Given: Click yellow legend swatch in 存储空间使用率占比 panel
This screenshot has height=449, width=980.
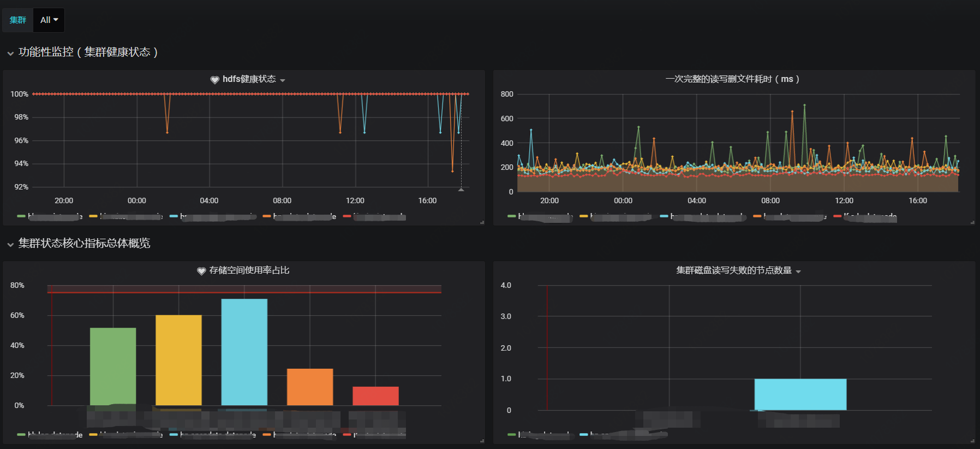Looking at the screenshot, I should click(x=93, y=435).
